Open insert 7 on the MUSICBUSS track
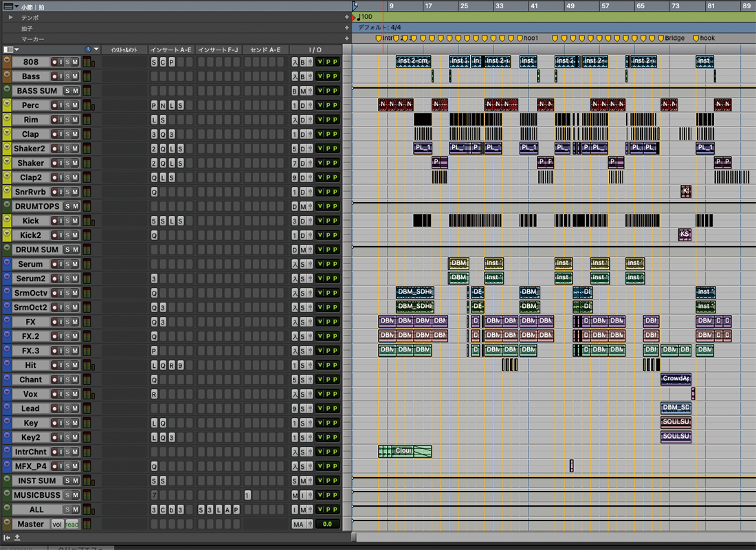 tap(154, 495)
